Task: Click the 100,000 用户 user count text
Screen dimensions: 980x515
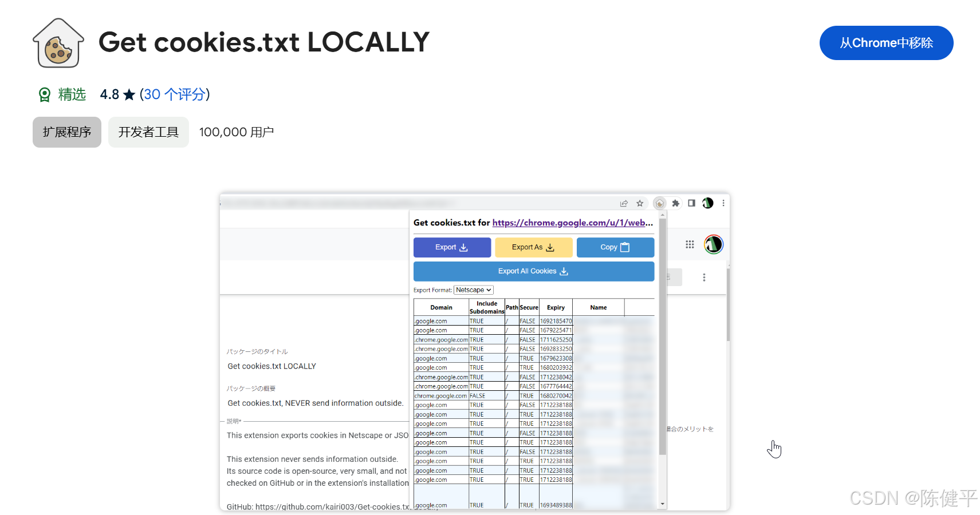Action: coord(237,132)
